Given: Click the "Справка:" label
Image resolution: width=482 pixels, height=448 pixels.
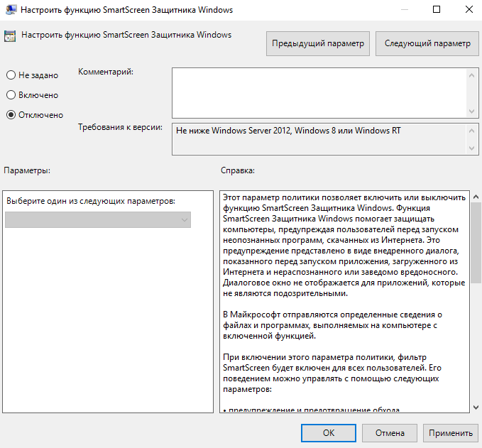Looking at the screenshot, I should coord(238,170).
